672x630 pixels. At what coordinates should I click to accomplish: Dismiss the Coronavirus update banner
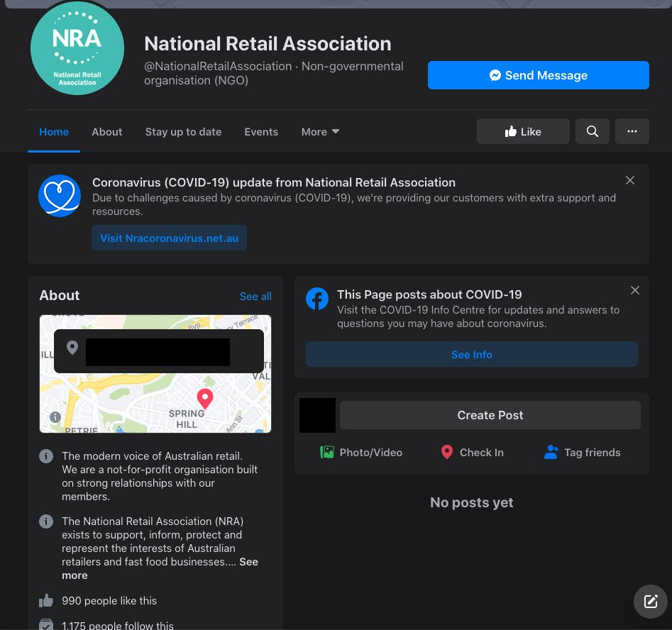[629, 180]
